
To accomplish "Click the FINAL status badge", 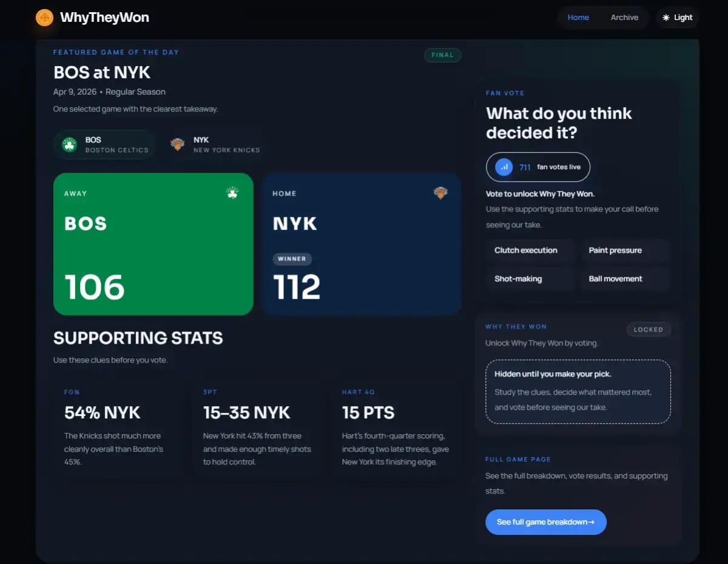I will pos(443,55).
